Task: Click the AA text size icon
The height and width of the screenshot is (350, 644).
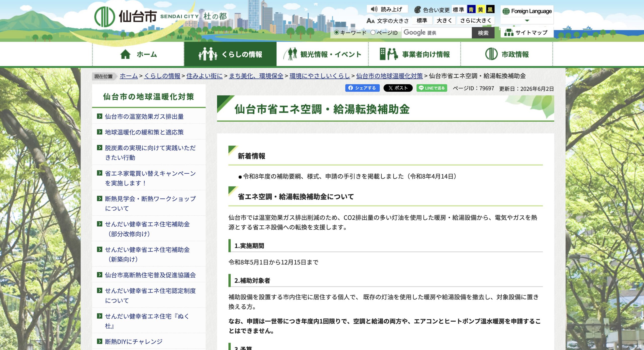Action: [370, 21]
